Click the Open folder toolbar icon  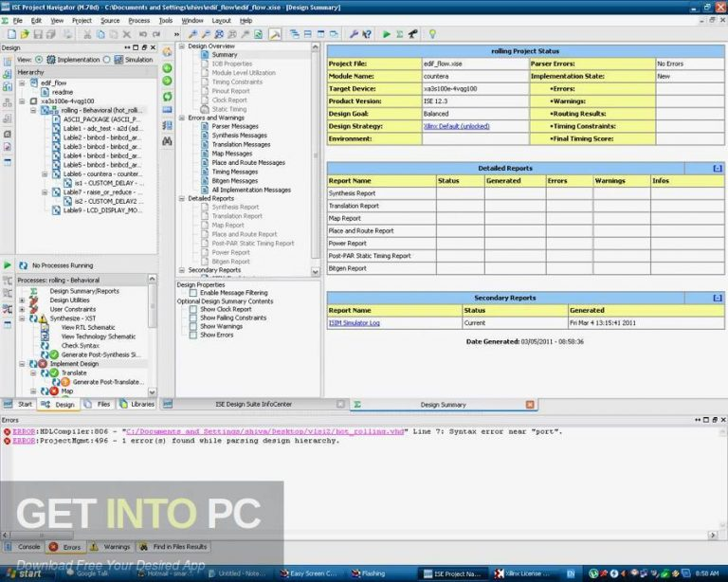click(25, 34)
